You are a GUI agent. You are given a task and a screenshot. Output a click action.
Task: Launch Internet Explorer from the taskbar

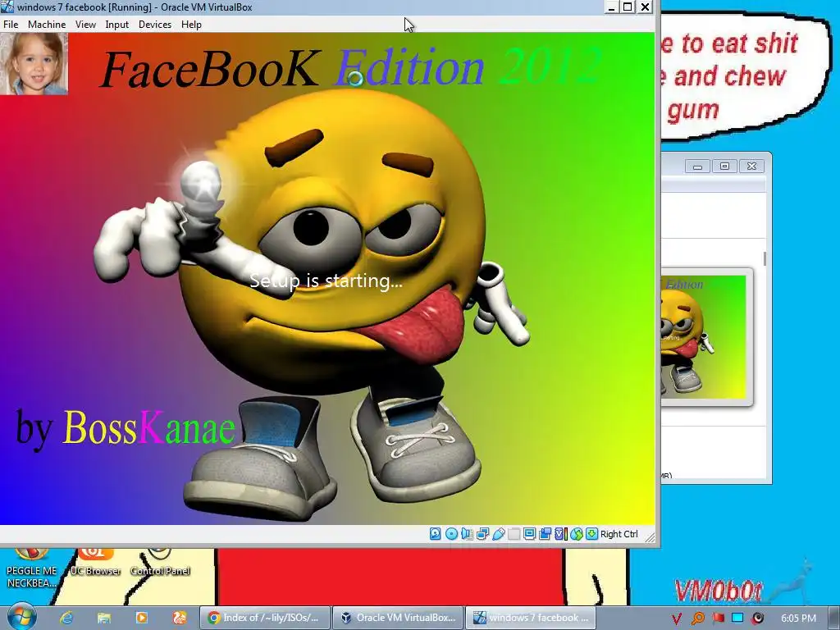(66, 618)
